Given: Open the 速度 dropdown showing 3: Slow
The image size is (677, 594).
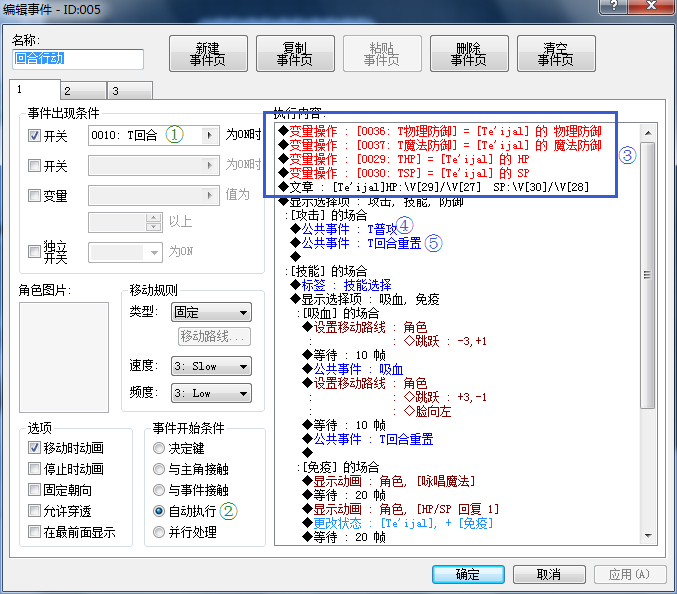Looking at the screenshot, I should tap(211, 366).
